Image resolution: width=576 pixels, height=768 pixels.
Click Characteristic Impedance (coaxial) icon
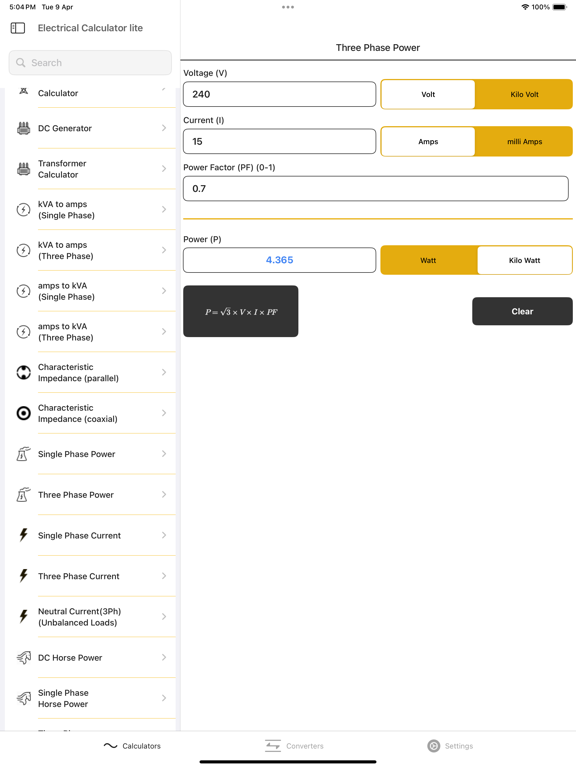click(x=24, y=413)
